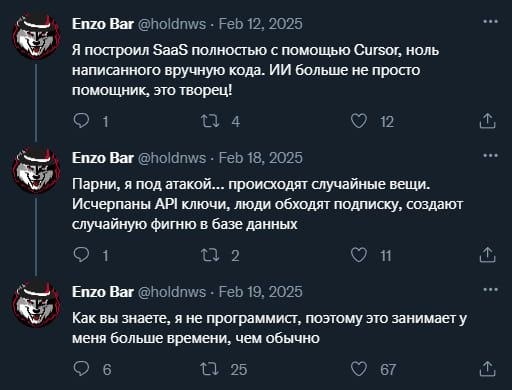
Task: Retweet the Feb 18 attack tweet
Action: [210, 255]
